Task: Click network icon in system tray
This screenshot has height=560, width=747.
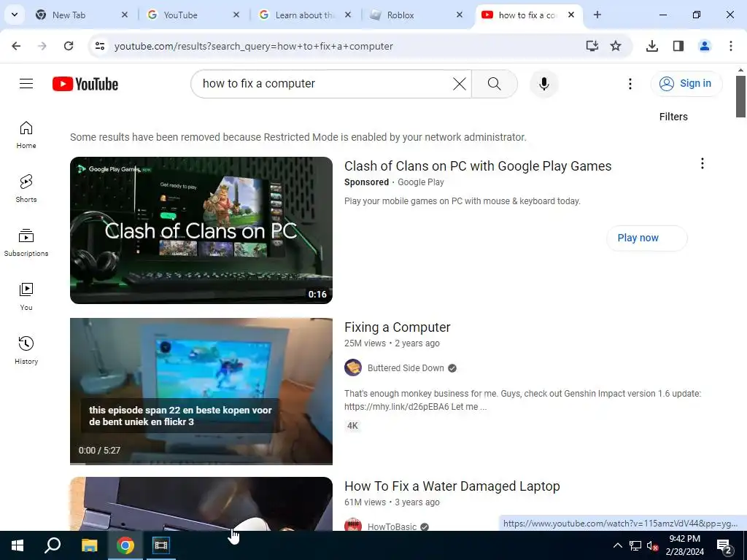Action: coord(635,545)
